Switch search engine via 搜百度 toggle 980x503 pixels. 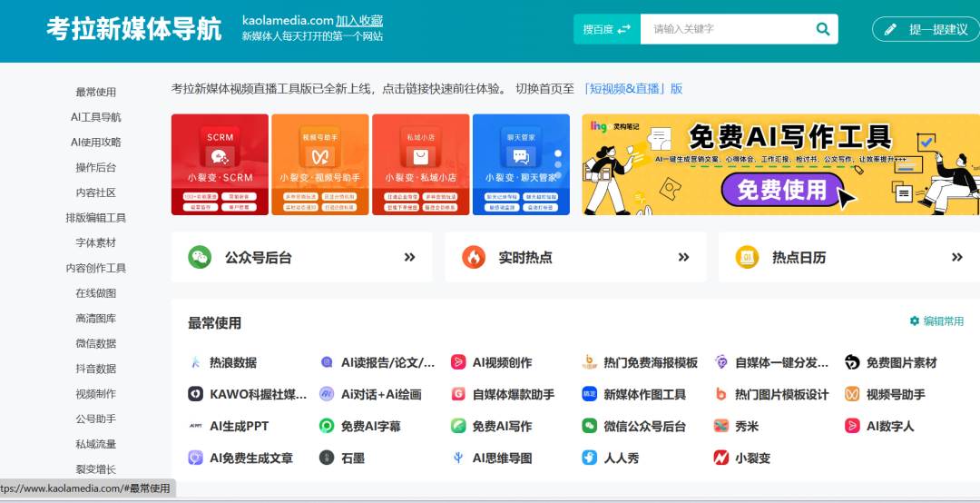tap(606, 29)
